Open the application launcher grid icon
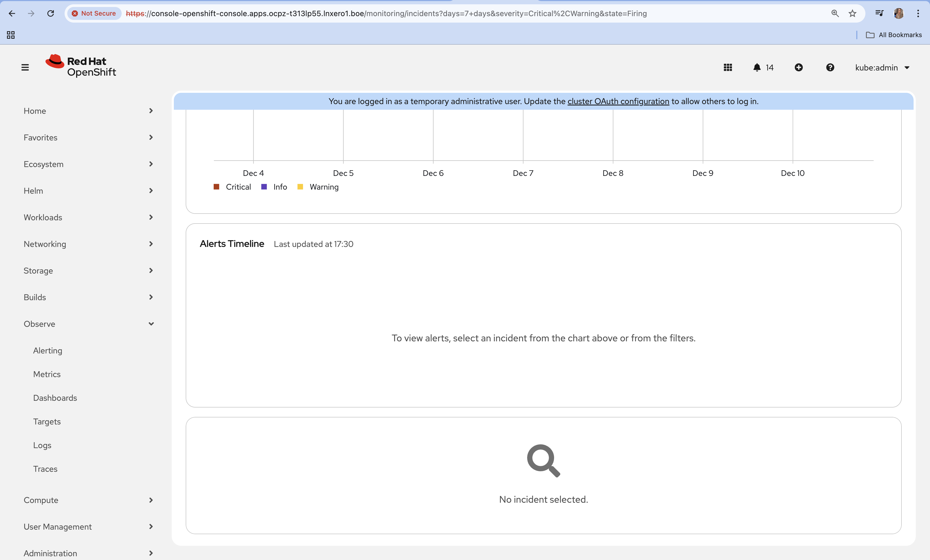Screen dimensions: 930x560 tap(728, 68)
